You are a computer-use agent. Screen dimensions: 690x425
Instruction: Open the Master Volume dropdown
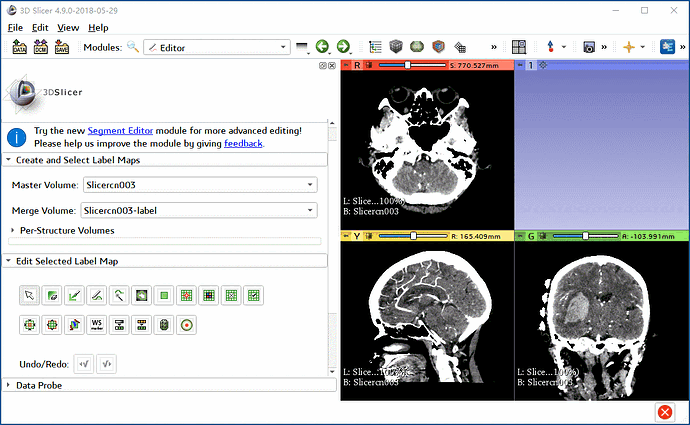click(200, 185)
